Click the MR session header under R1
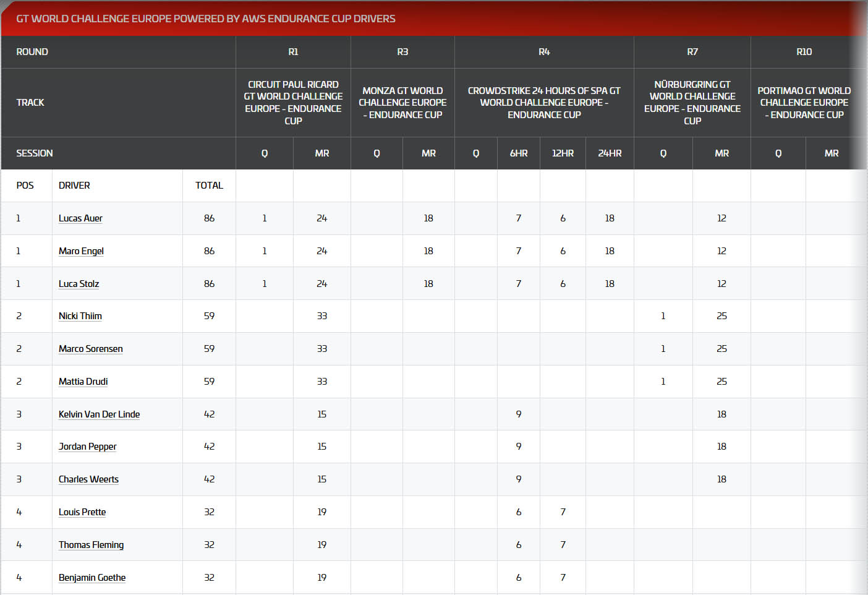Viewport: 868px width, 595px height. 322,153
